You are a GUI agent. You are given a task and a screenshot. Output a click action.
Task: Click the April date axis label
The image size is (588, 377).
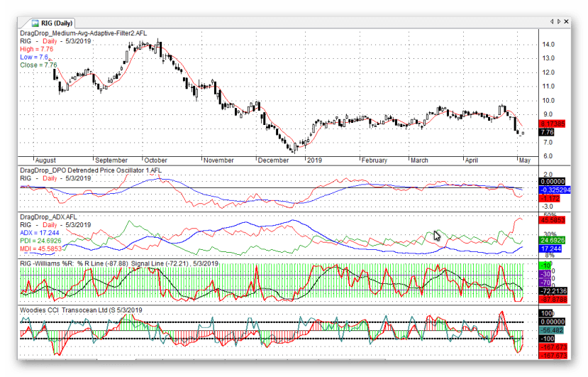pyautogui.click(x=472, y=160)
